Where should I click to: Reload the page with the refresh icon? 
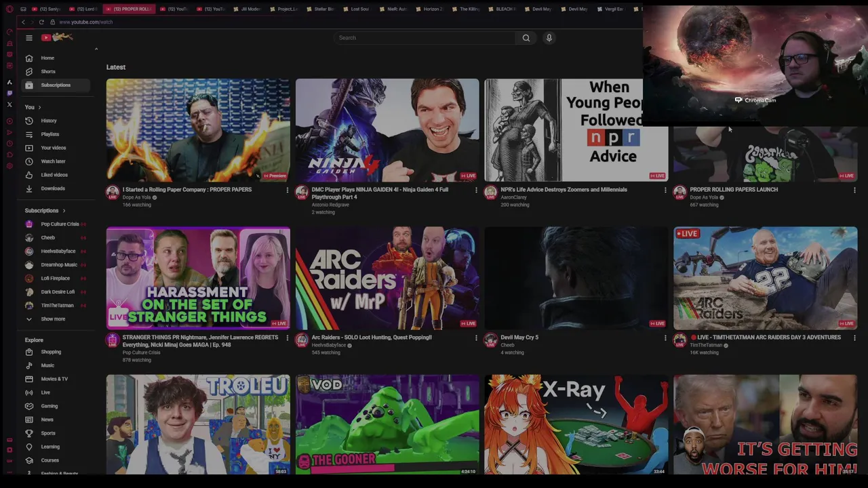click(41, 22)
